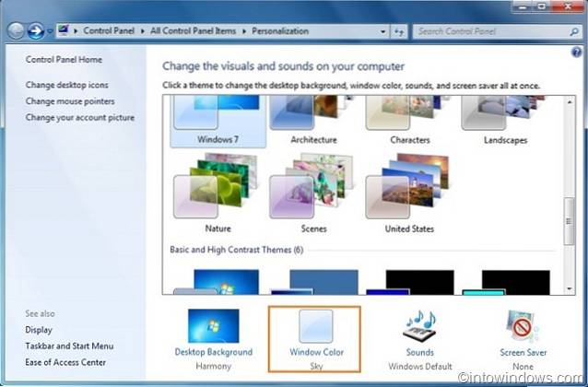Image resolution: width=588 pixels, height=387 pixels.
Task: Select the Landscapes theme
Action: (x=505, y=121)
